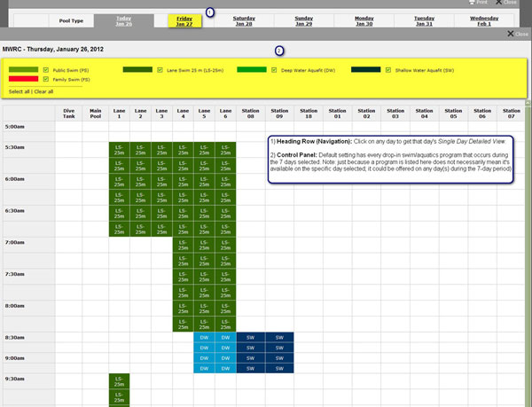Click Station 09 SW block at 9:00am
The height and width of the screenshot is (407, 532).
[x=279, y=358]
